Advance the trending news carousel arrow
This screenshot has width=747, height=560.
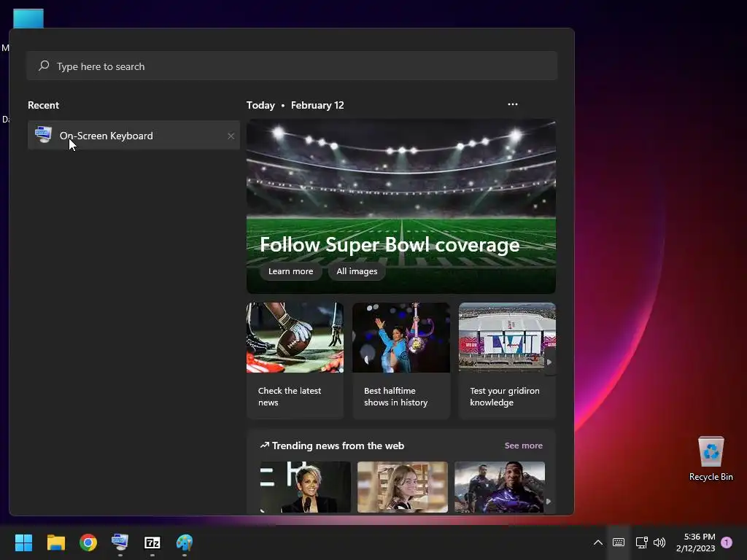pyautogui.click(x=549, y=501)
